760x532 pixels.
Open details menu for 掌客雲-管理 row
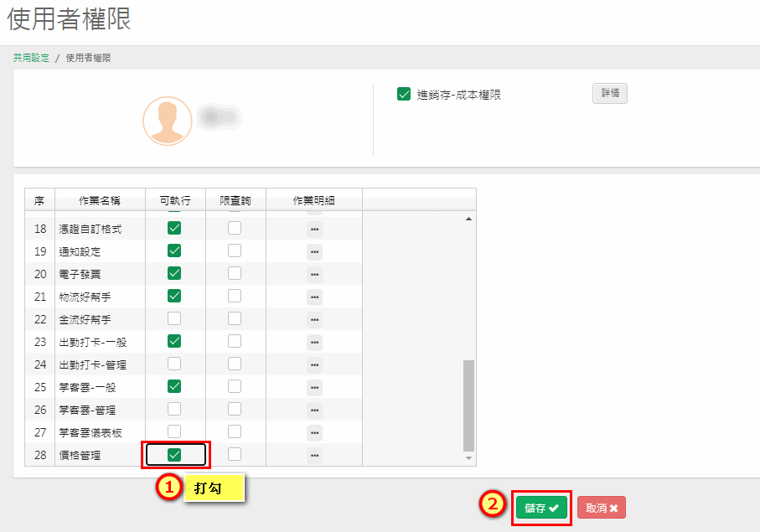314,410
